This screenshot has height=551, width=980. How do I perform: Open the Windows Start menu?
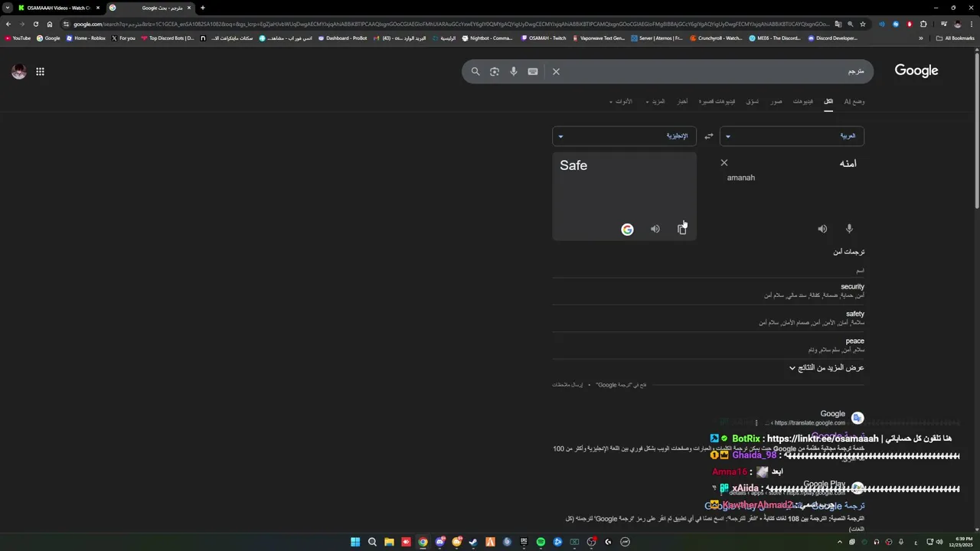pyautogui.click(x=355, y=542)
